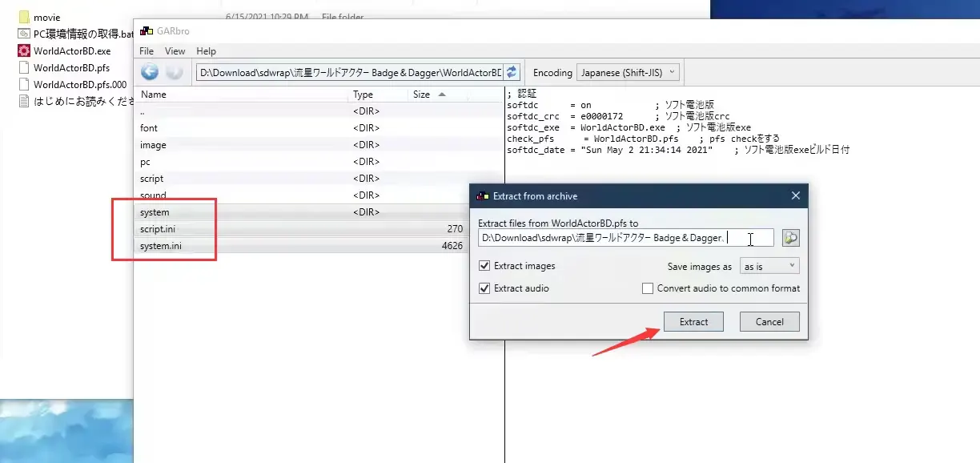The height and width of the screenshot is (463, 980).
Task: Enable Convert audio to common format
Action: coord(648,288)
